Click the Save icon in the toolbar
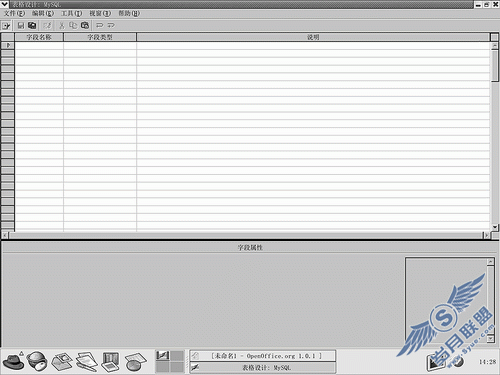This screenshot has width=500, height=375. coord(21,25)
